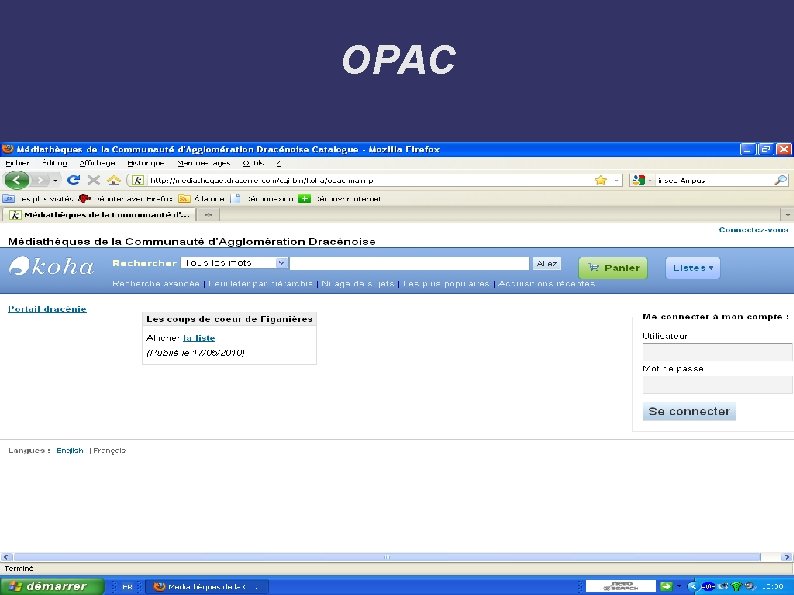Select the Médiathèques de la Communauté tab

[x=99, y=215]
